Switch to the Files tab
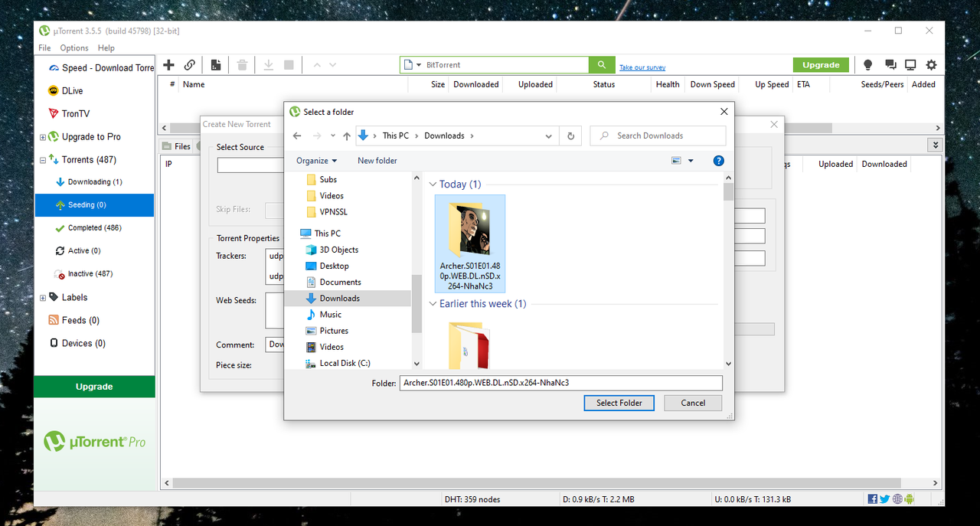This screenshot has width=980, height=526. [x=177, y=146]
